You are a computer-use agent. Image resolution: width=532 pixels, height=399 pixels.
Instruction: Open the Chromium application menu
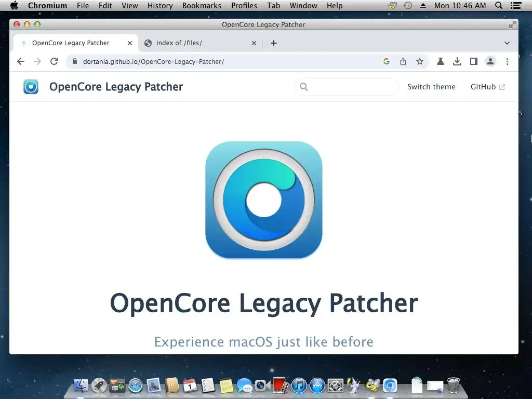pos(47,5)
